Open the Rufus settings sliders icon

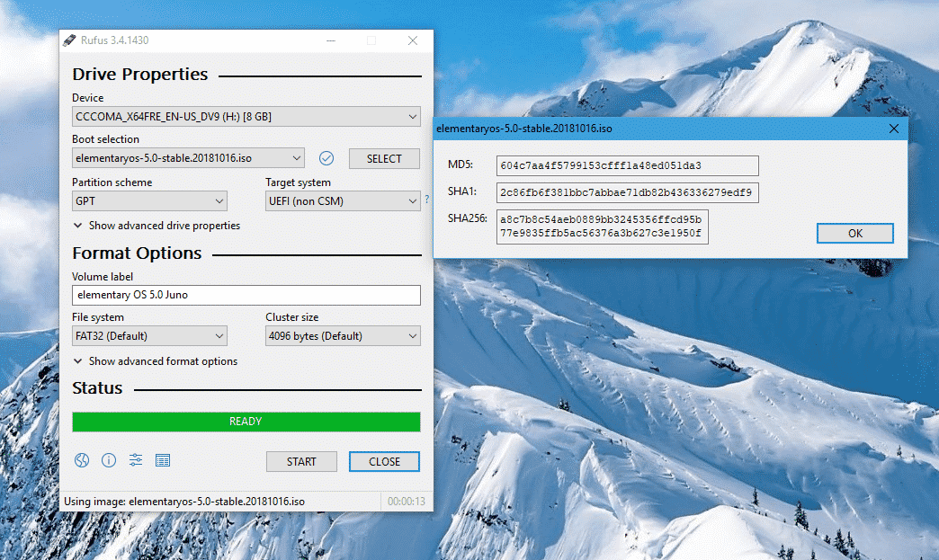(136, 460)
